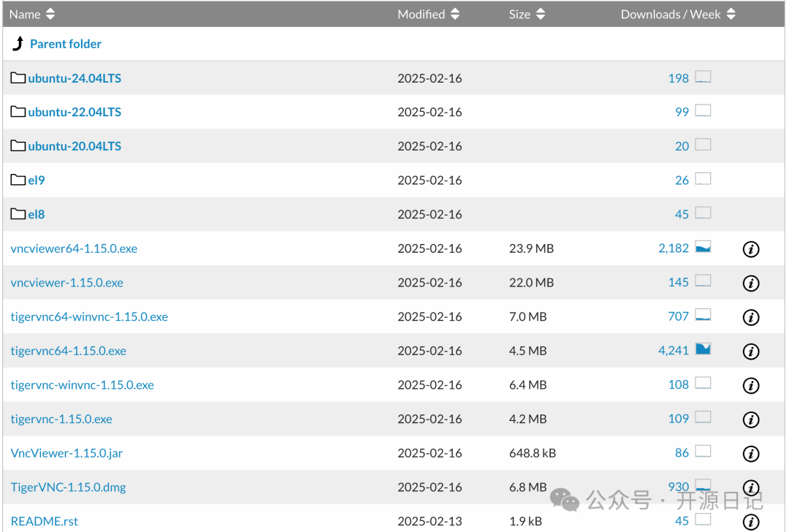The width and height of the screenshot is (789, 532).
Task: Open info icon for tigervnc64-1.15.0.exe
Action: click(x=750, y=351)
